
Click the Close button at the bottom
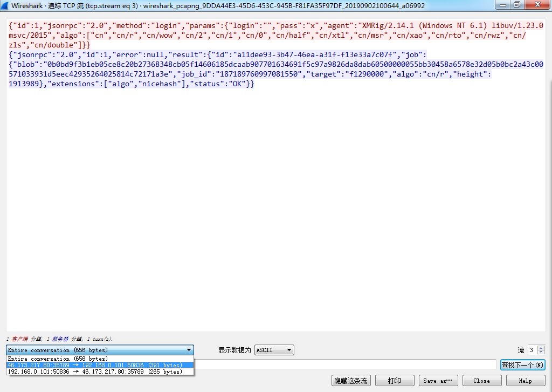click(x=481, y=380)
